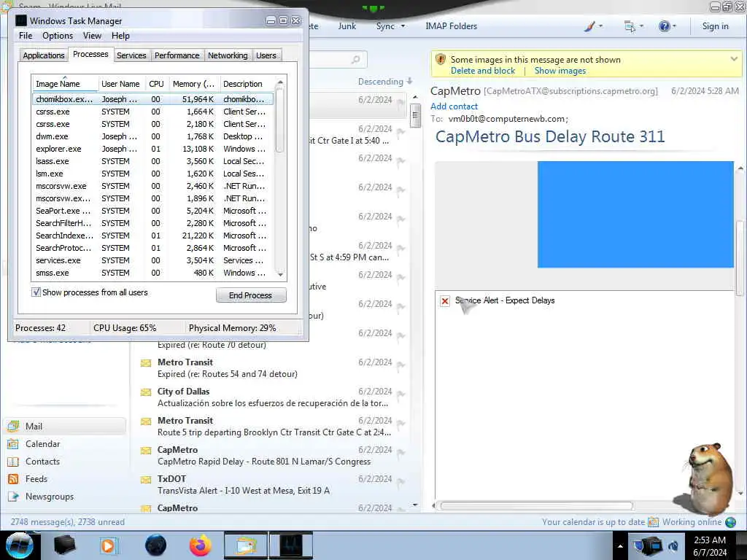Open the media player taskbar icon
Viewport: 747px width, 560px height.
pos(108,545)
